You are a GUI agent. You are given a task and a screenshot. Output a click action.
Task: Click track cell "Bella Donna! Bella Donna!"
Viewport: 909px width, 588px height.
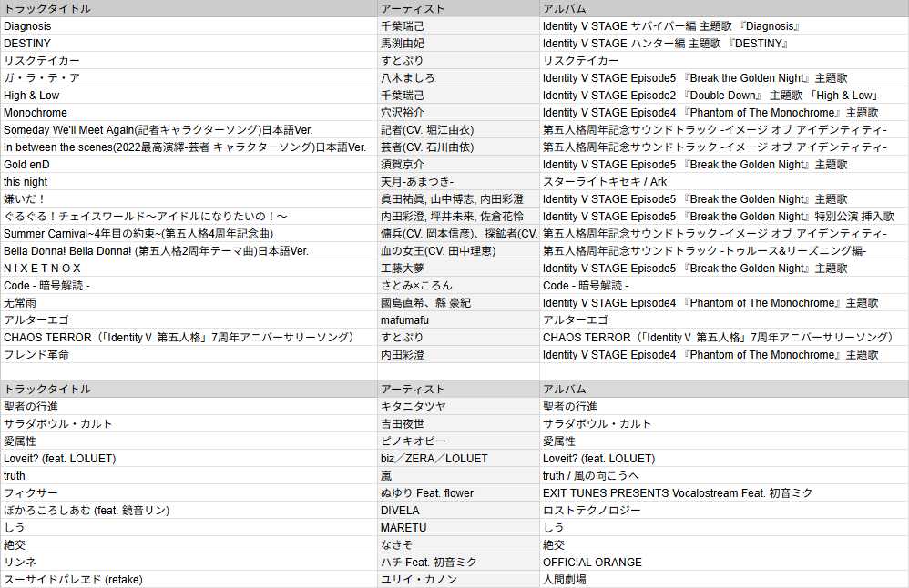[x=189, y=251]
